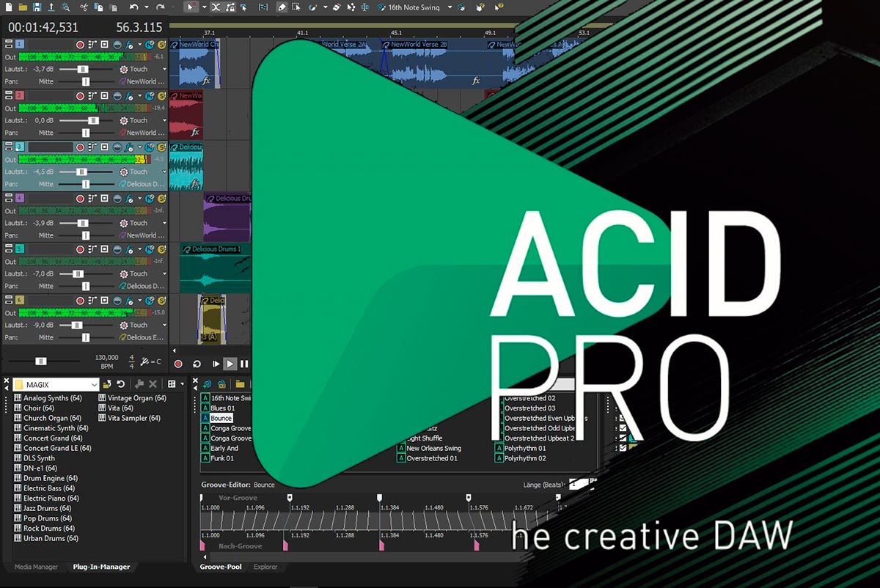The image size is (880, 588).
Task: Click the 4/4 time signature display
Action: click(131, 361)
